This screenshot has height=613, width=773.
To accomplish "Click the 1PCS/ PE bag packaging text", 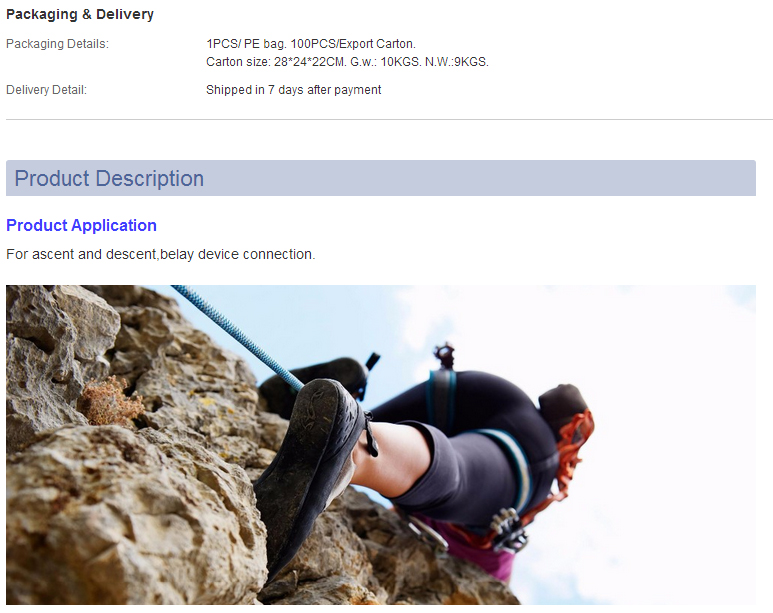I will click(311, 44).
